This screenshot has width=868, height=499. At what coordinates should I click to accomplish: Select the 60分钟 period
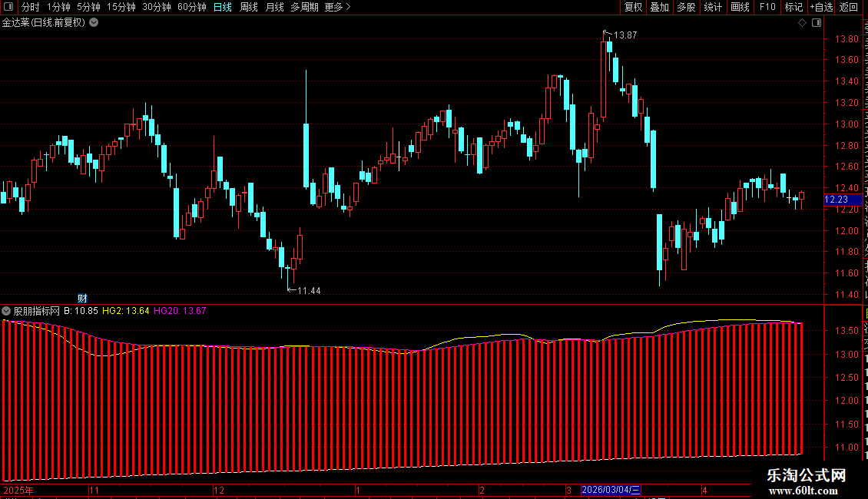point(191,7)
